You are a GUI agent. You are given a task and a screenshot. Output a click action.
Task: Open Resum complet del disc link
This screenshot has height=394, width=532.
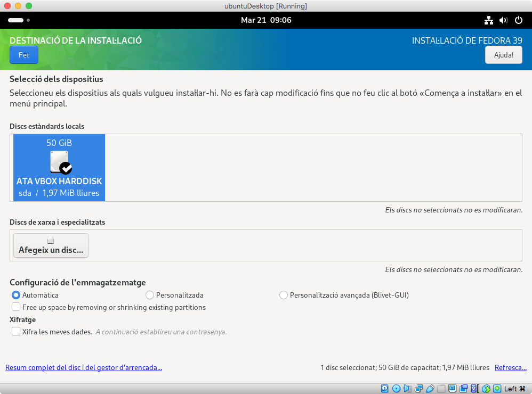point(84,367)
